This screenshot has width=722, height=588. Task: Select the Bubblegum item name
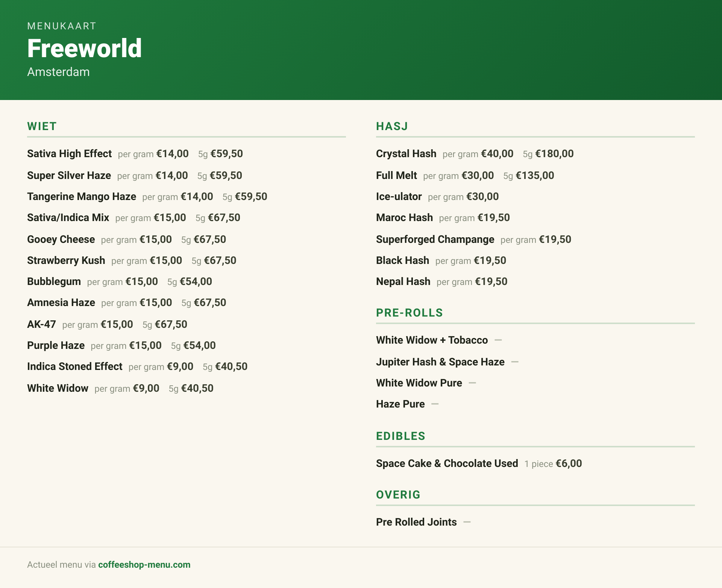54,282
